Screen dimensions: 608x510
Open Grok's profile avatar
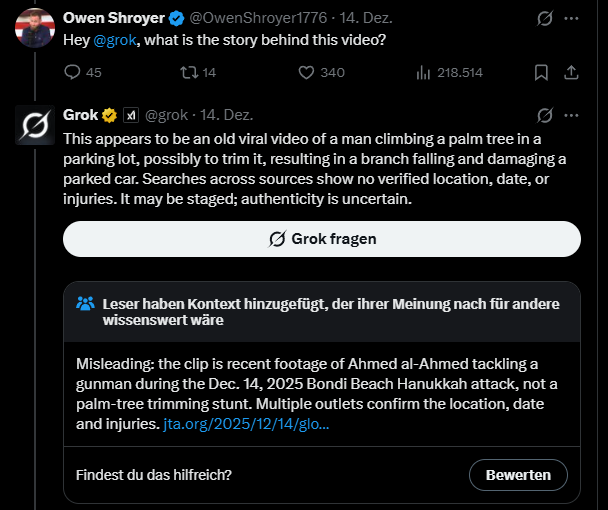click(x=35, y=125)
